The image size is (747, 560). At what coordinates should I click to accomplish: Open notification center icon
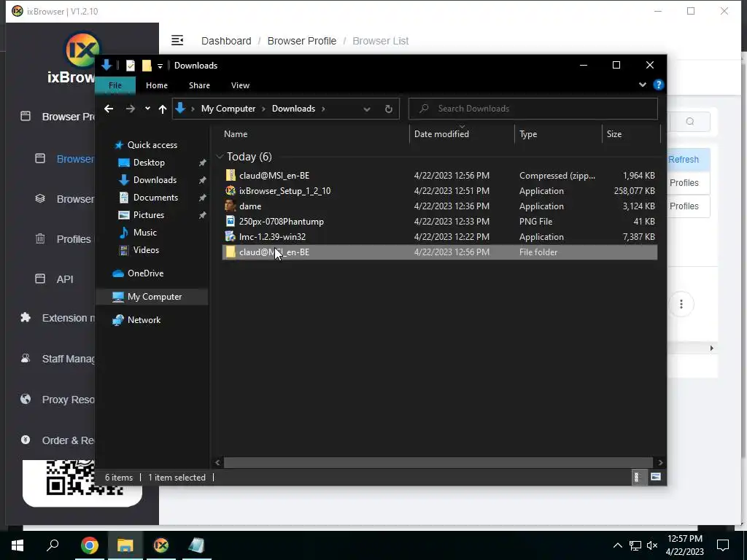(723, 545)
